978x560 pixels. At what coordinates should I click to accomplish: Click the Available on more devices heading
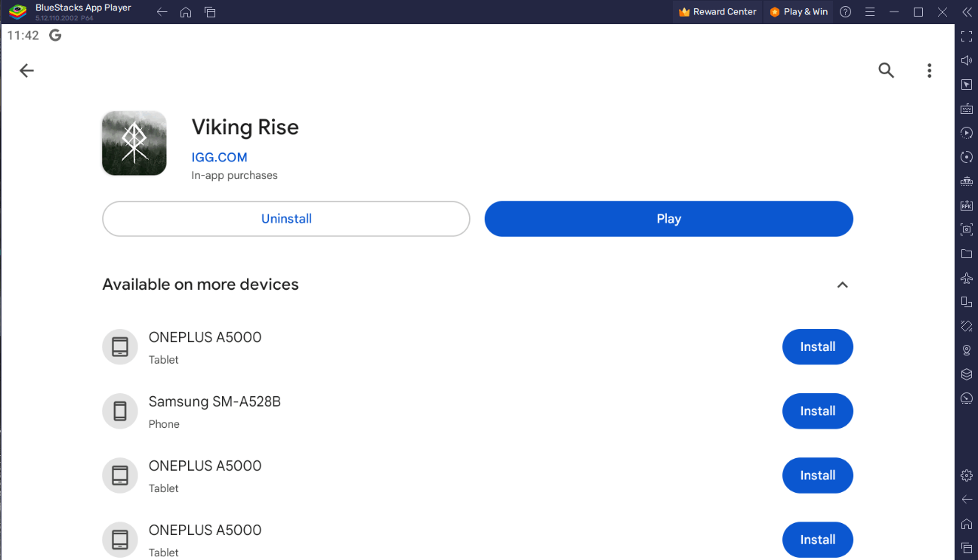201,285
